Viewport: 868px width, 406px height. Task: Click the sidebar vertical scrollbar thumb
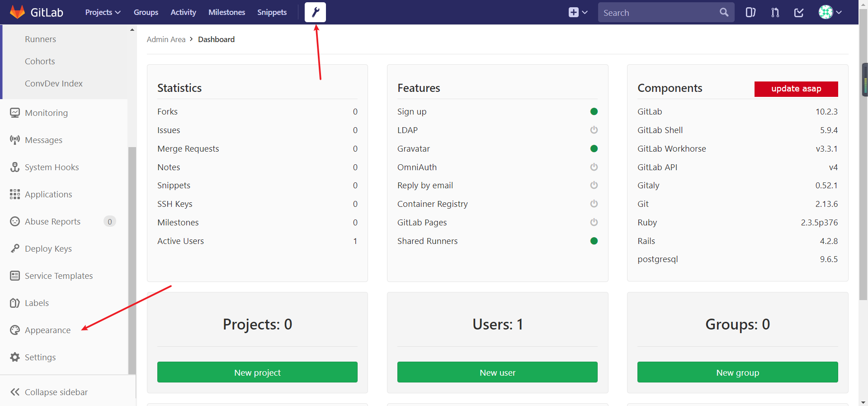click(x=132, y=260)
